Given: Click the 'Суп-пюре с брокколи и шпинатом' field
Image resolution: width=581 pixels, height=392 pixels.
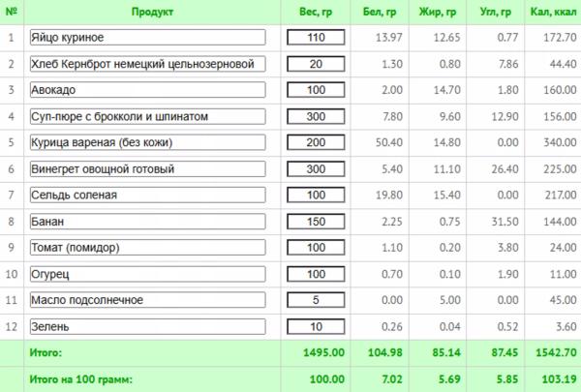Looking at the screenshot, I should [x=148, y=116].
